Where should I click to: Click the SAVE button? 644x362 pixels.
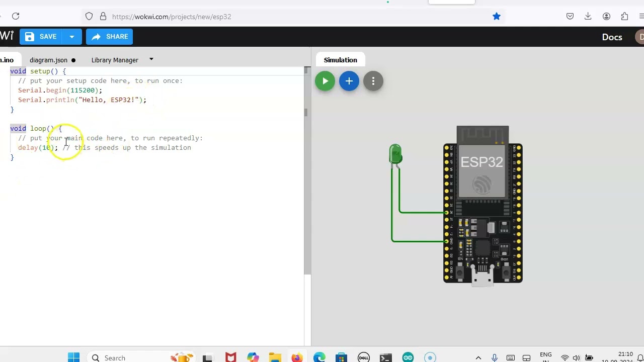[x=41, y=37]
